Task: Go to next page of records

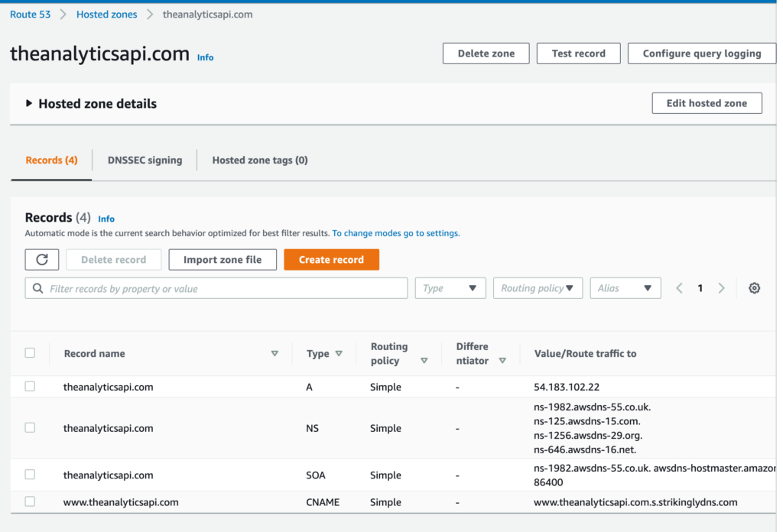Action: pos(721,288)
